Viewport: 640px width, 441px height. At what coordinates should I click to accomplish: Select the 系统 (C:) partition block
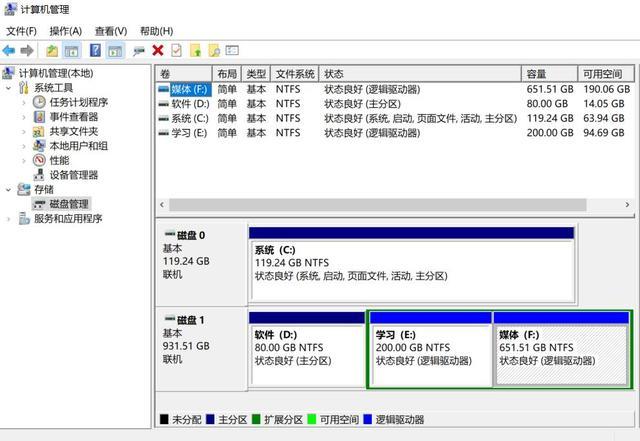(x=412, y=265)
